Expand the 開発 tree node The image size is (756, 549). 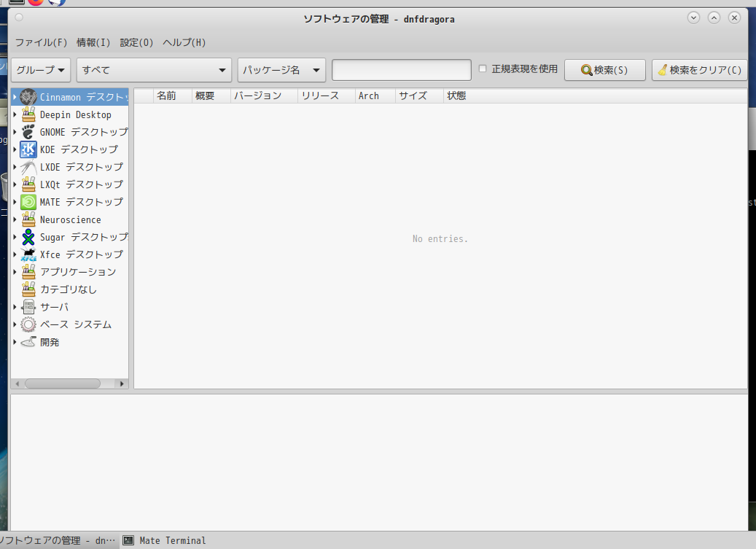[15, 342]
